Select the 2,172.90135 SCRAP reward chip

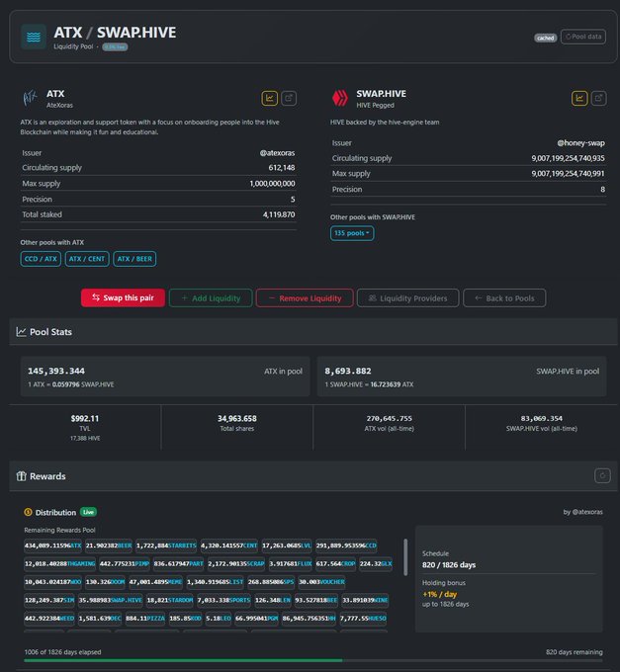[236, 563]
